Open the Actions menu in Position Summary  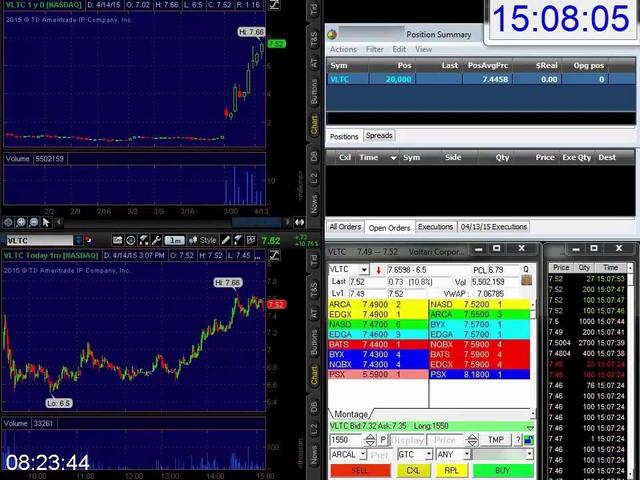pyautogui.click(x=343, y=49)
